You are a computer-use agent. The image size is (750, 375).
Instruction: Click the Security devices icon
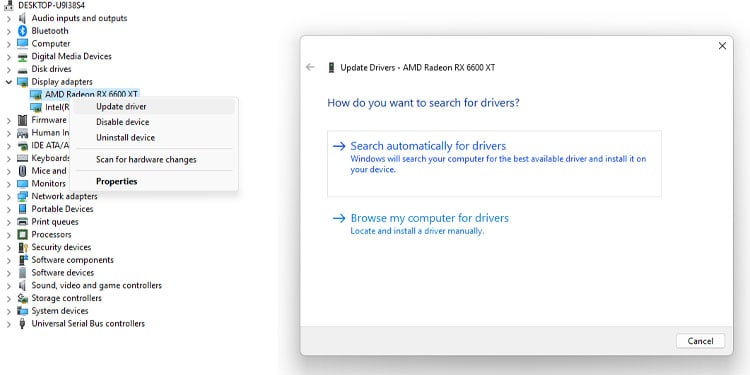(22, 247)
